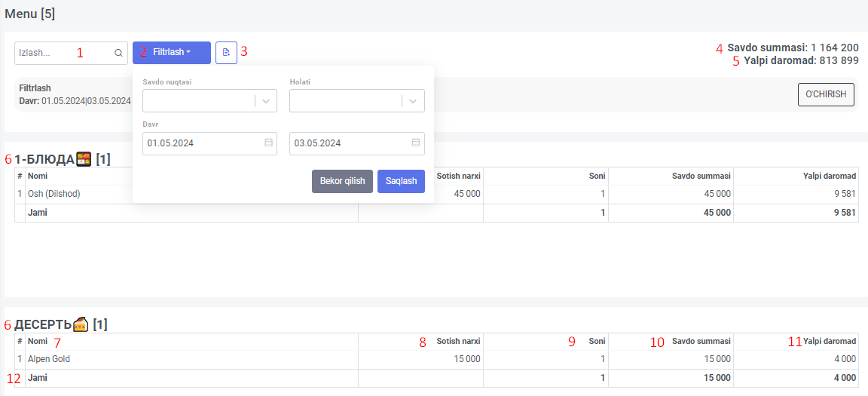Click the Holati chevron arrow
This screenshot has width=868, height=396.
pyautogui.click(x=414, y=101)
